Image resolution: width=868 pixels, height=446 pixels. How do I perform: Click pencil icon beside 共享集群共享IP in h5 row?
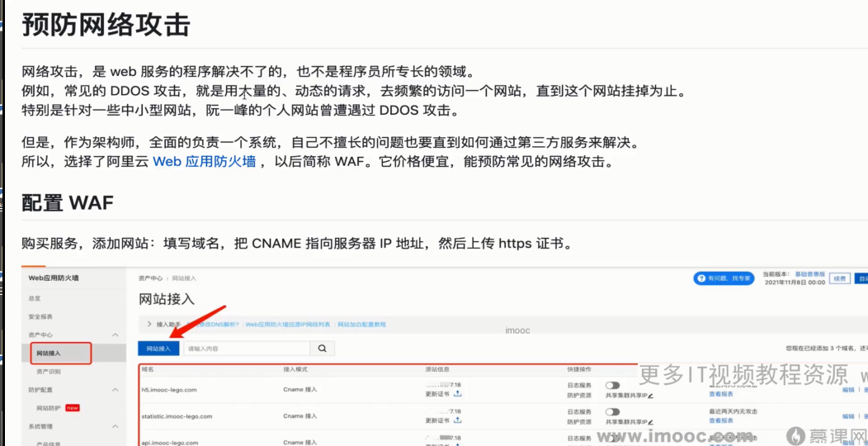(650, 395)
